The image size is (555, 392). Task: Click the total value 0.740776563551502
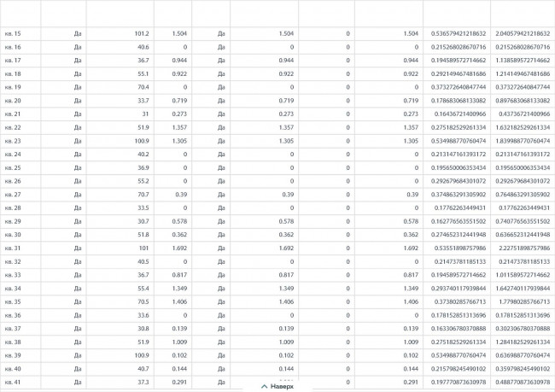click(x=523, y=221)
